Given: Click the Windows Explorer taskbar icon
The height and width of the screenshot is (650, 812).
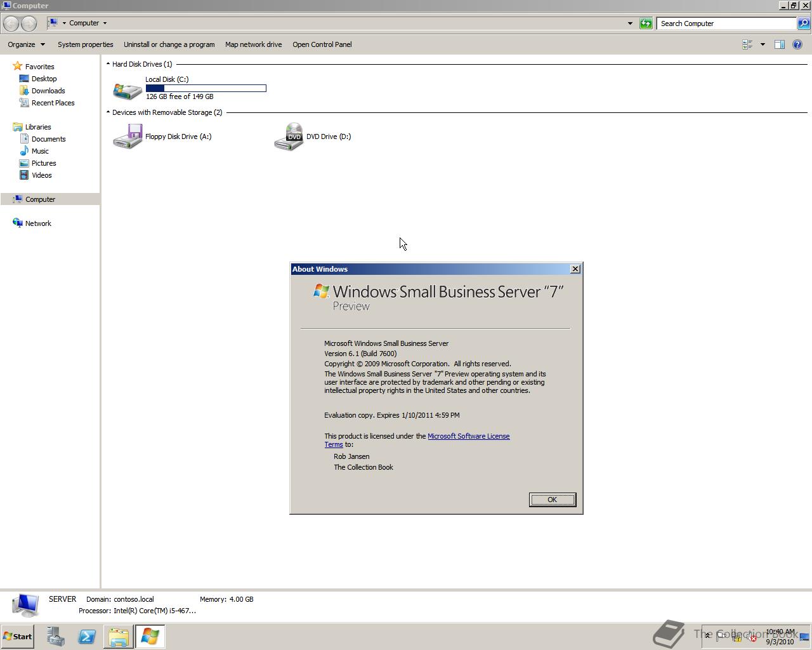Looking at the screenshot, I should click(118, 636).
